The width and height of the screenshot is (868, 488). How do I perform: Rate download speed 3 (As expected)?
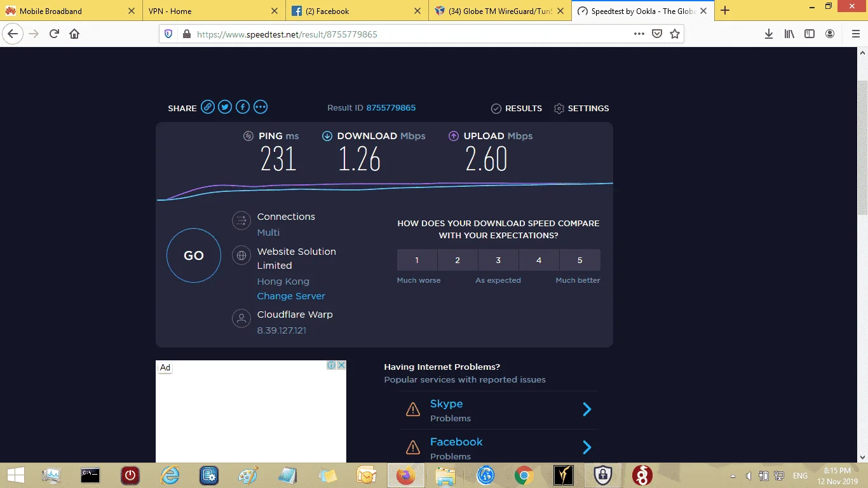(x=498, y=260)
